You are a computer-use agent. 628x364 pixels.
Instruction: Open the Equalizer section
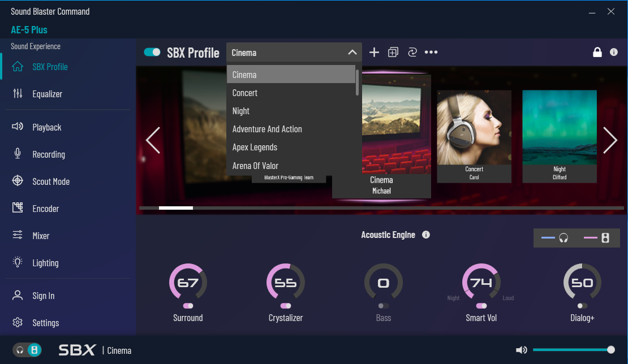(x=47, y=94)
